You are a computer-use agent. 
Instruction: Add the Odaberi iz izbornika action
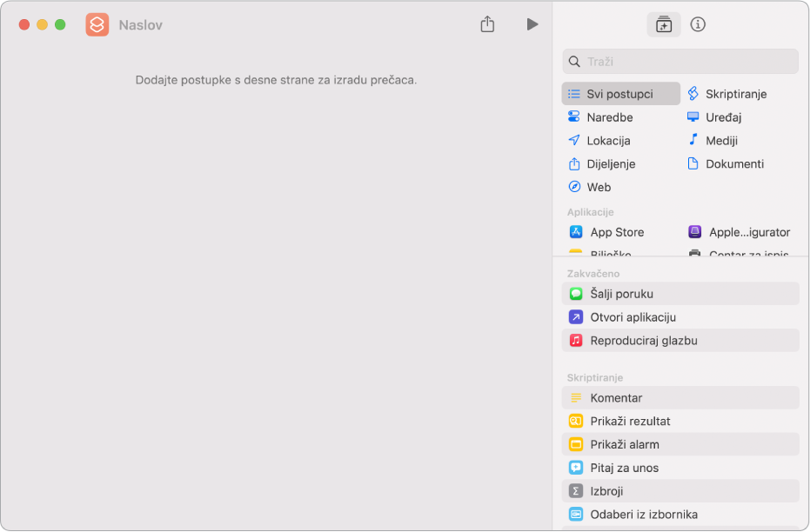680,515
